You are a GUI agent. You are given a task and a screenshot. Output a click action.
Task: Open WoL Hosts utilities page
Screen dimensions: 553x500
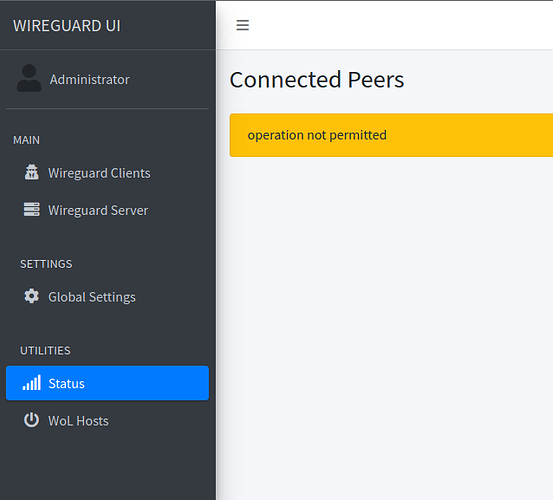(107, 421)
